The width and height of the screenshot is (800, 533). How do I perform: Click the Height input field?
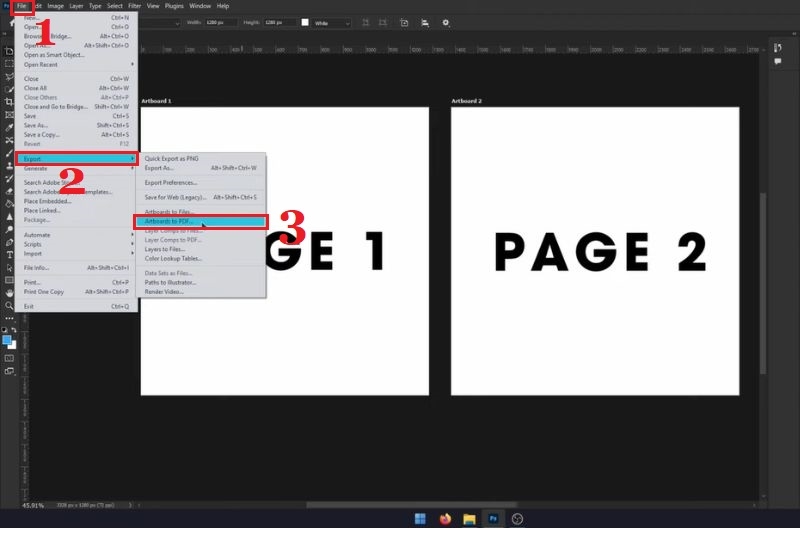[x=279, y=23]
